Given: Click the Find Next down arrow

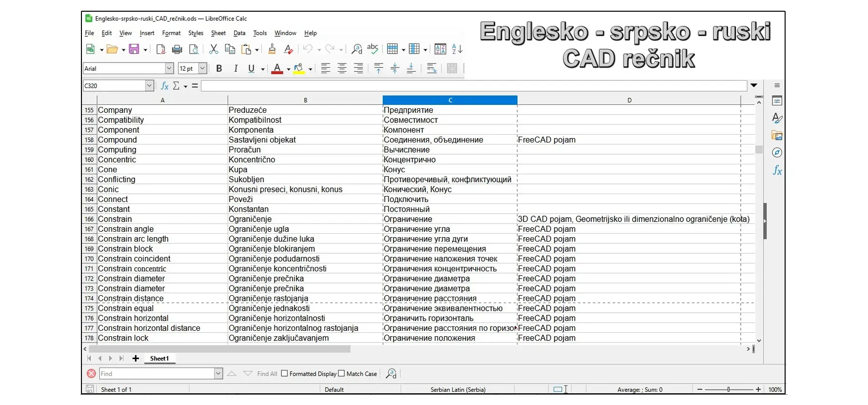Looking at the screenshot, I should [248, 374].
